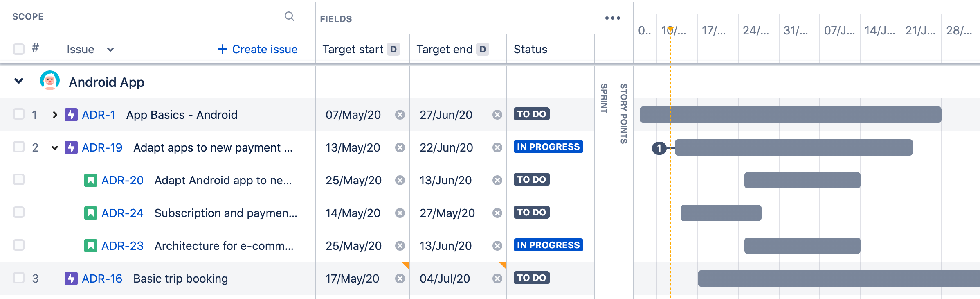The height and width of the screenshot is (299, 980).
Task: Open the fields three-dot more menu
Action: click(612, 18)
